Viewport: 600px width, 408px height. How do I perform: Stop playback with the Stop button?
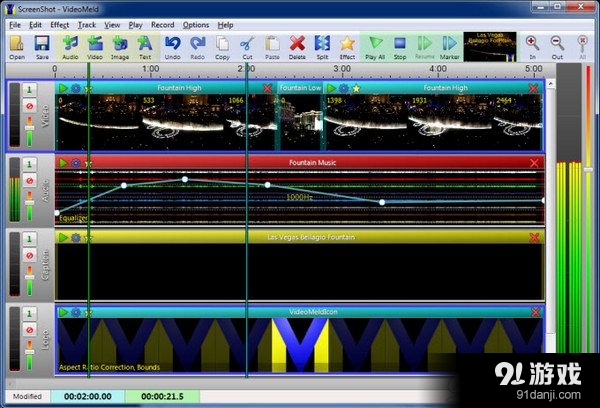point(400,47)
